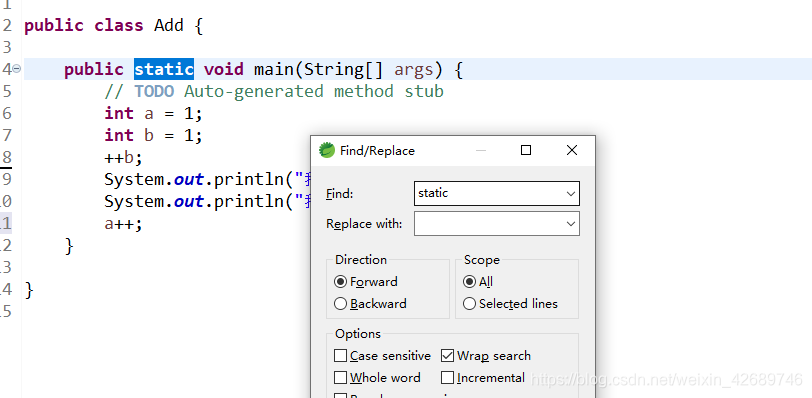Click the a++; statement
This screenshot has width=812, height=398.
(x=123, y=224)
